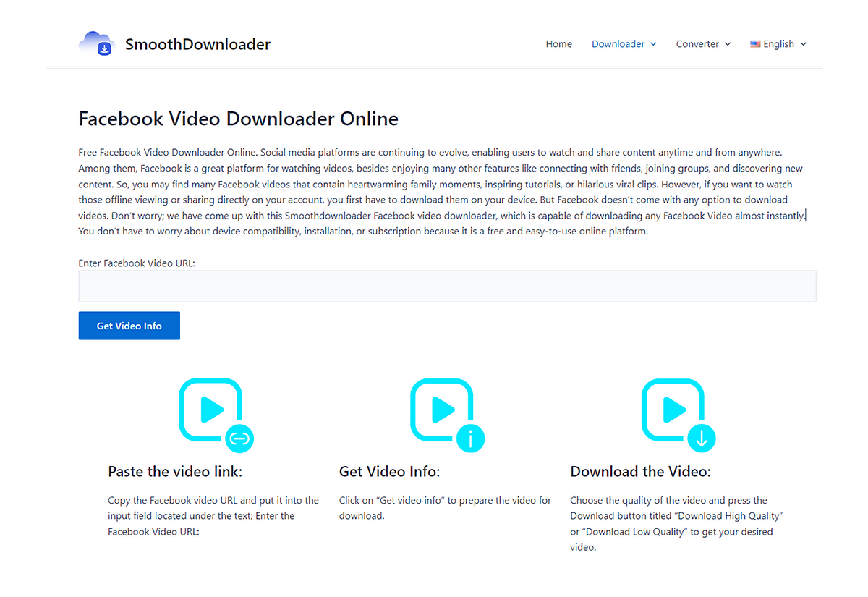Expand the Downloader dropdown chevron

[x=653, y=44]
